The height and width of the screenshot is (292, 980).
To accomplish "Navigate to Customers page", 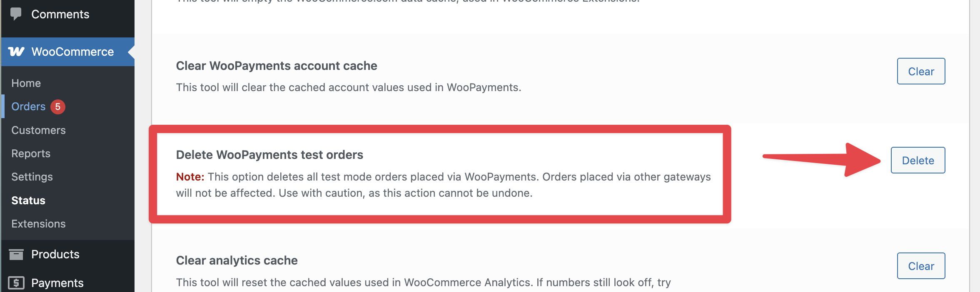I will pos(38,130).
